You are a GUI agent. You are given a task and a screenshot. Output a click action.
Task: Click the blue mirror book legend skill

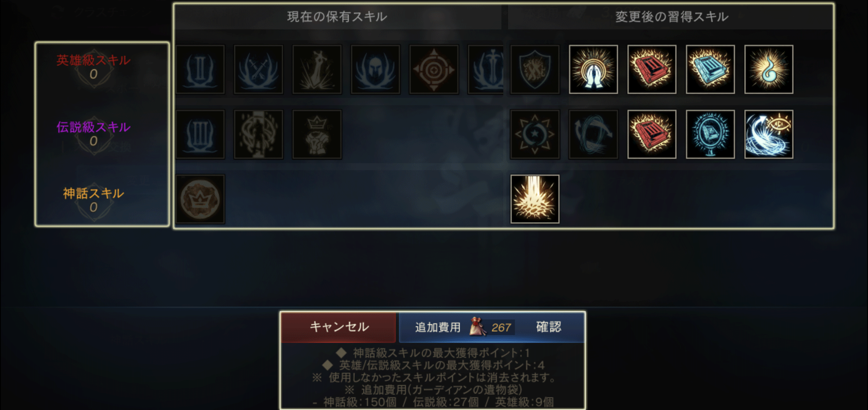(x=710, y=134)
